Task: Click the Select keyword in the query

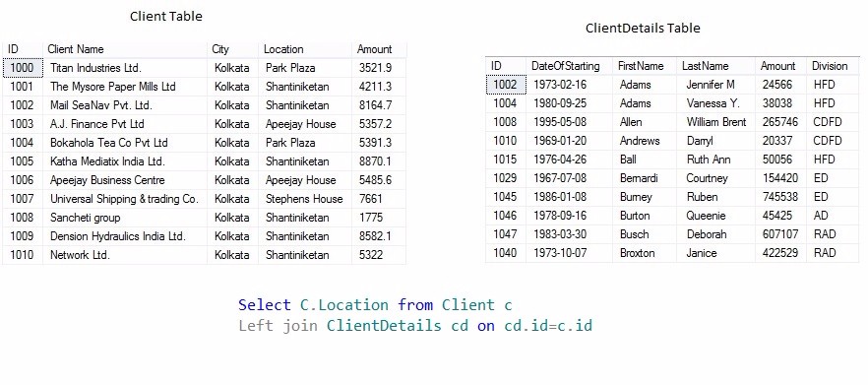Action: 264,304
